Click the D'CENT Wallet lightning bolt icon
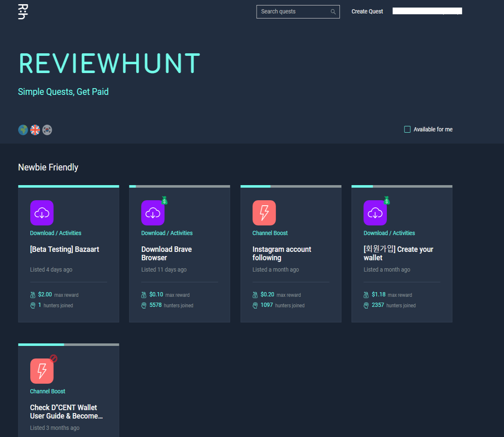 click(42, 371)
